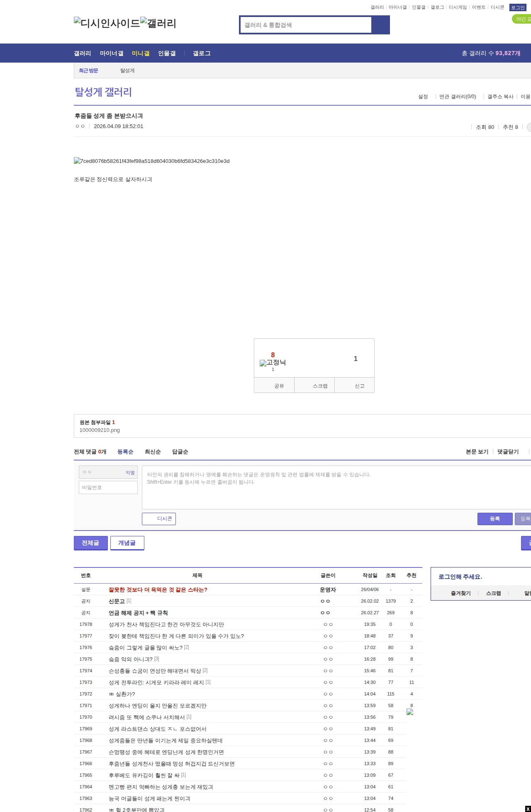
Task: Sort comments by 최신순
Action: point(153,451)
